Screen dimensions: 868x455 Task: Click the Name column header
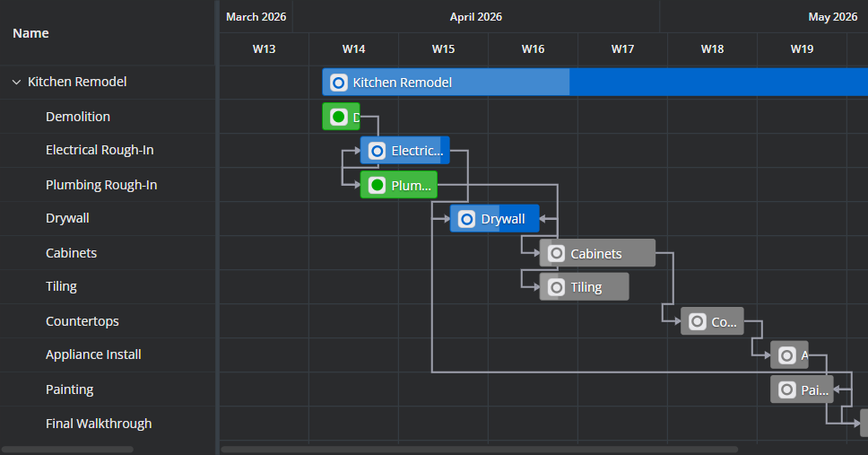108,32
